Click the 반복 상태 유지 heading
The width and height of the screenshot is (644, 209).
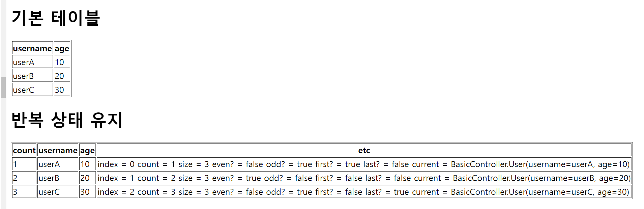[x=67, y=120]
